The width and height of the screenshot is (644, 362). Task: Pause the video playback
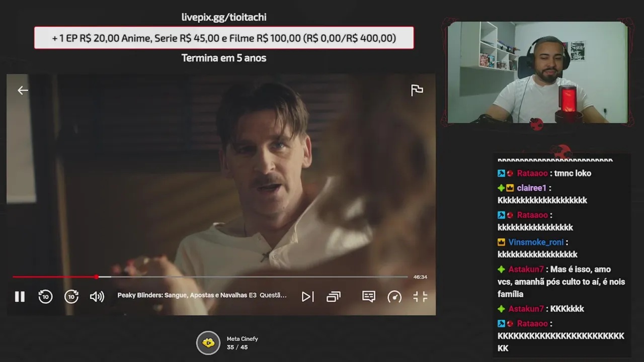tap(20, 297)
